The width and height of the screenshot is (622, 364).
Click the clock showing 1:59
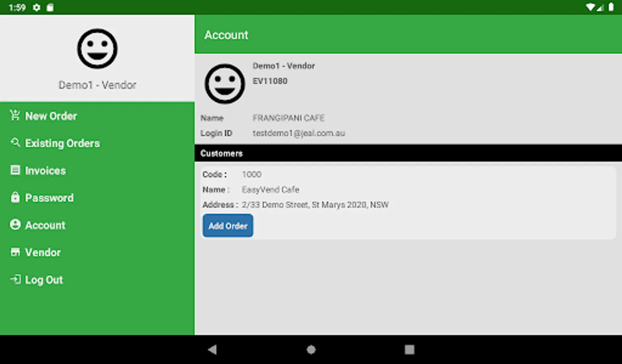pyautogui.click(x=17, y=7)
